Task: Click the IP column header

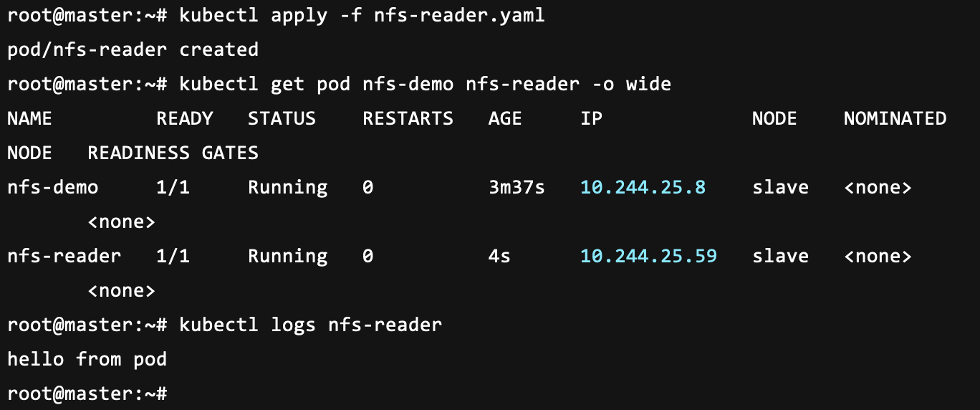Action: coord(592,119)
